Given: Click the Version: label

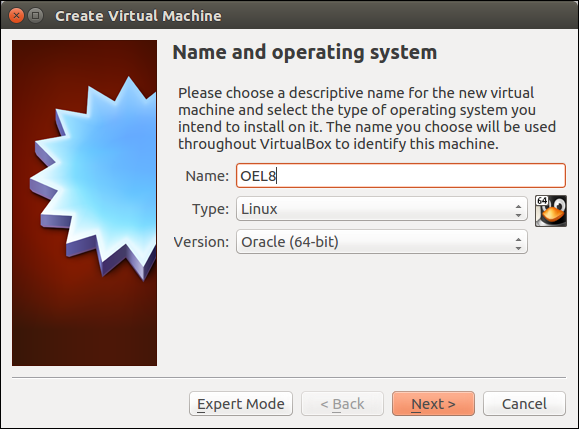Looking at the screenshot, I should (201, 242).
